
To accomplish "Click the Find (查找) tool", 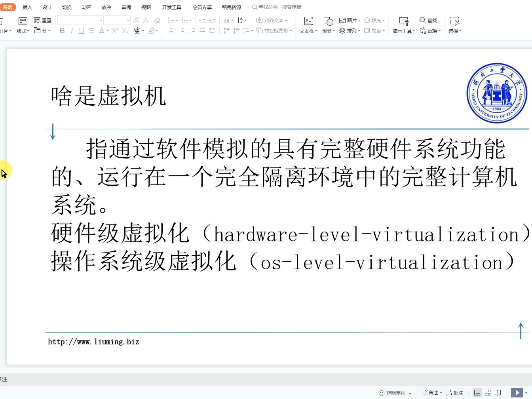I will 427,20.
